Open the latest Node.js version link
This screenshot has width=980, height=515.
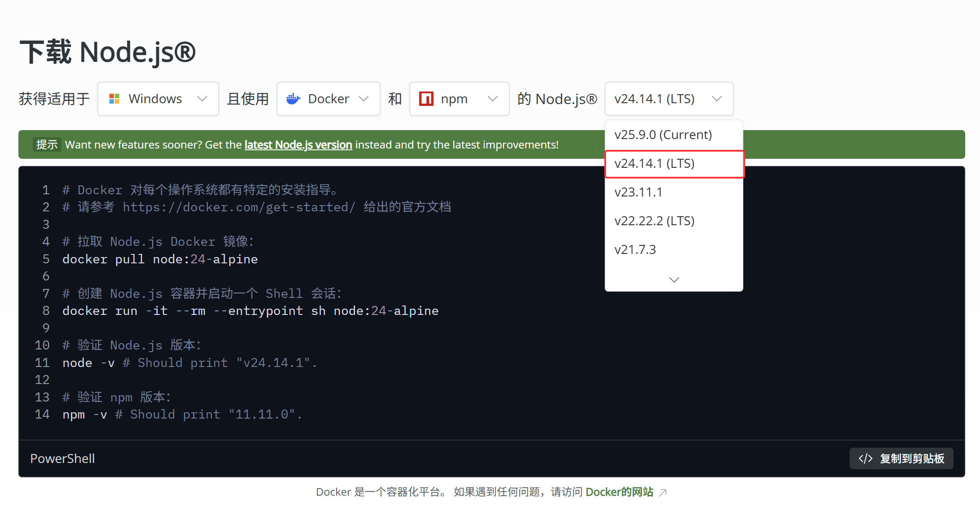298,145
